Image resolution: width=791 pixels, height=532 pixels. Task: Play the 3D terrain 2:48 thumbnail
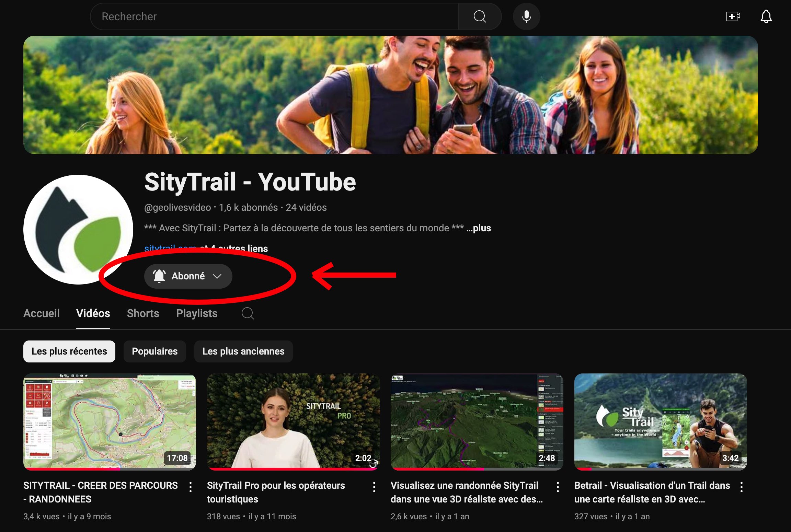click(477, 421)
